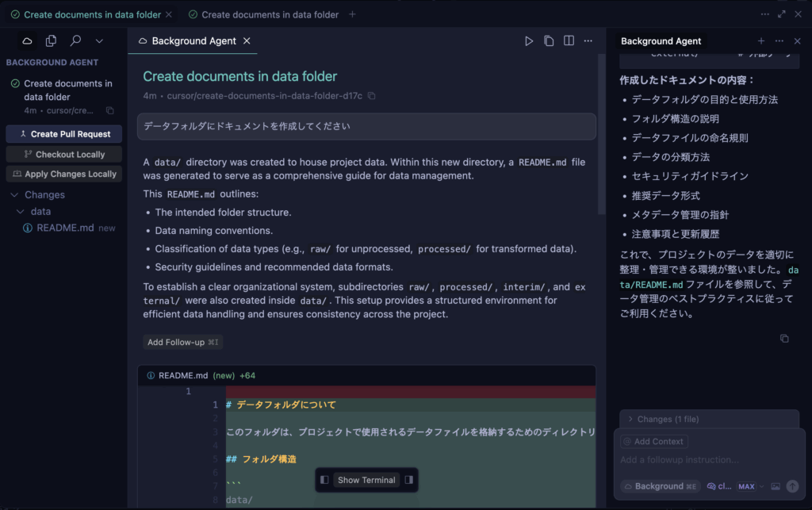Click the center pane vertical scrollbar
Image resolution: width=812 pixels, height=510 pixels.
(x=601, y=135)
